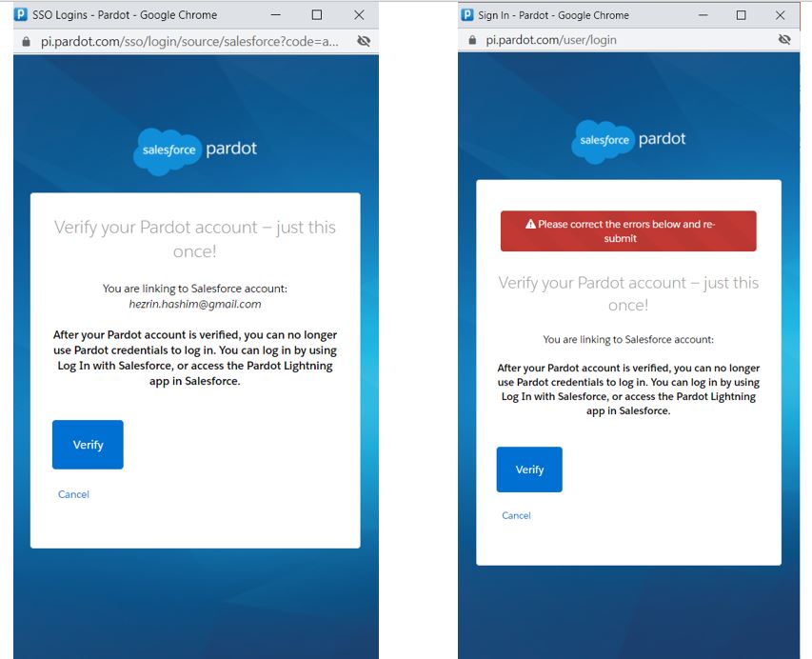This screenshot has height=659, width=812.
Task: Click email hezrin.hashim@gmail.com text
Action: [195, 304]
